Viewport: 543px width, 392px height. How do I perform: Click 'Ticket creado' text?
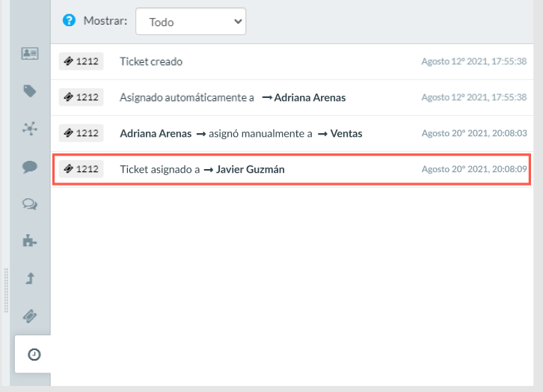pyautogui.click(x=151, y=61)
